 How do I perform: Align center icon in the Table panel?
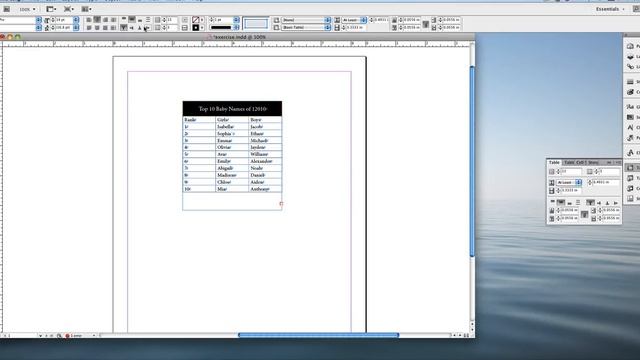coord(561,203)
